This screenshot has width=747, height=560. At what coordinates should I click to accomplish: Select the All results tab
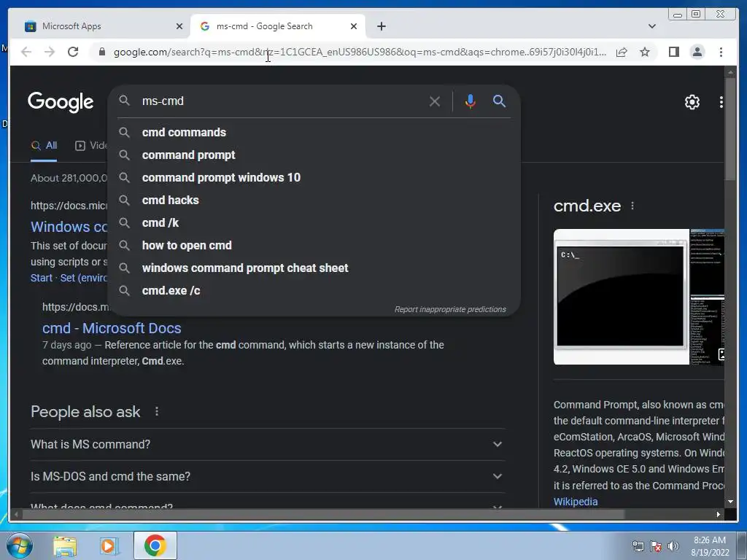(44, 146)
